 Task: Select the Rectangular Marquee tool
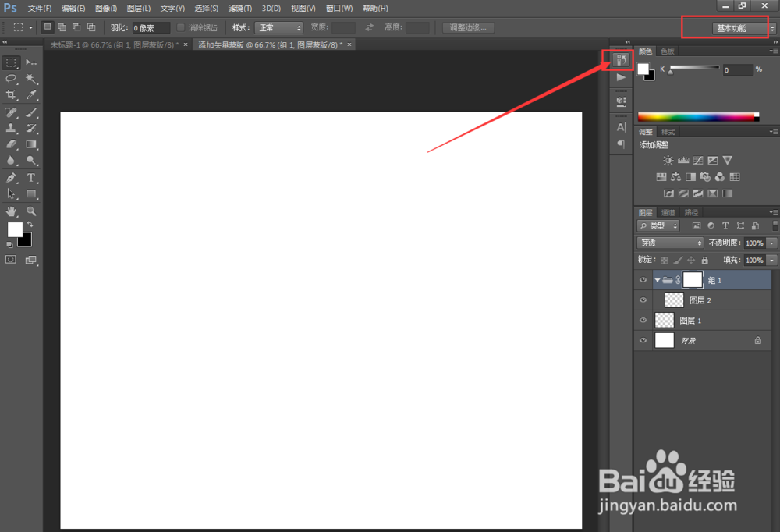(x=11, y=62)
